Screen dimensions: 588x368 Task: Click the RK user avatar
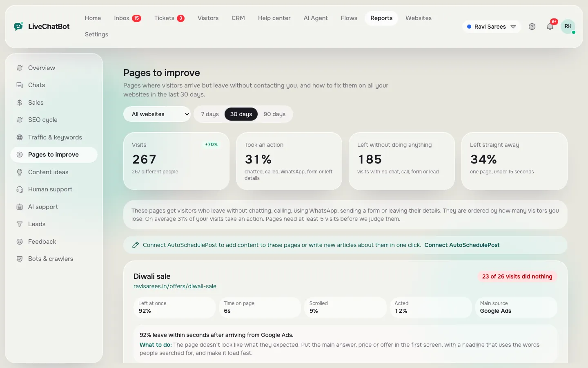[568, 26]
